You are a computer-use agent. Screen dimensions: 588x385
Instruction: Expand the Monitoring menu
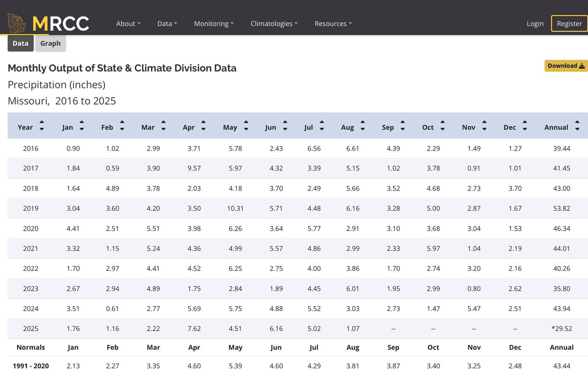click(214, 24)
